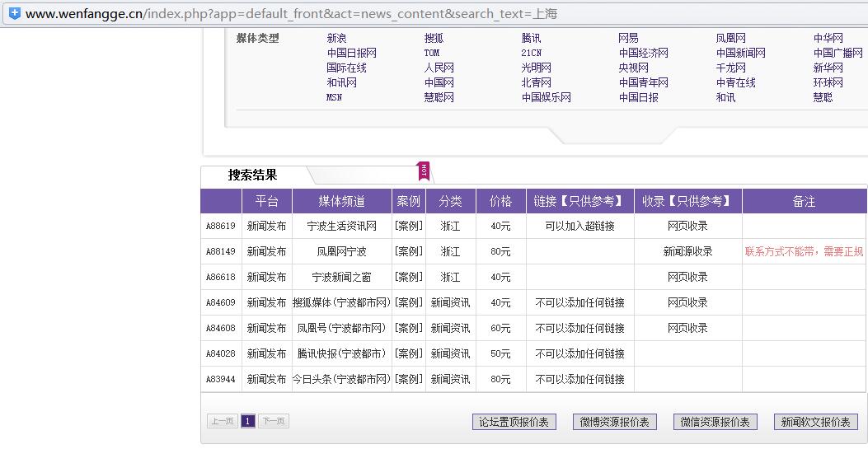The width and height of the screenshot is (868, 449).
Task: Open the 凤凰网 media link
Action: (730, 38)
